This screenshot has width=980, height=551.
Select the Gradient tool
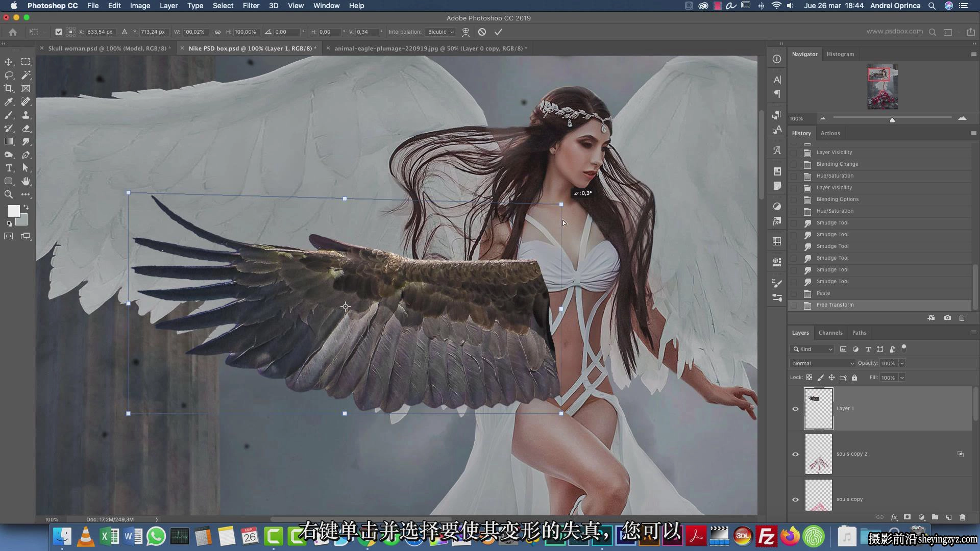pyautogui.click(x=9, y=141)
